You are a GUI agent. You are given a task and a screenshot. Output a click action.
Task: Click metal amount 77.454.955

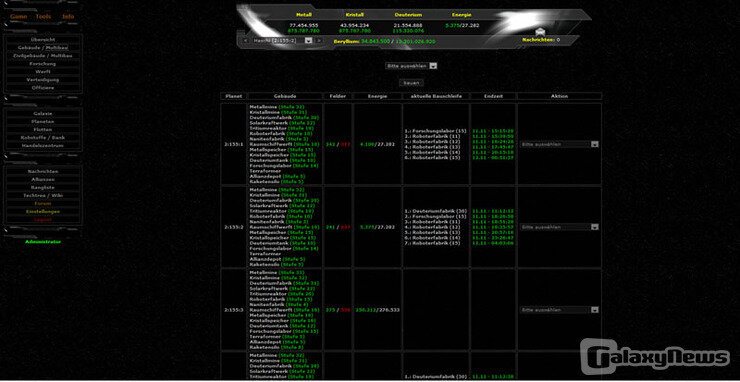pyautogui.click(x=303, y=25)
